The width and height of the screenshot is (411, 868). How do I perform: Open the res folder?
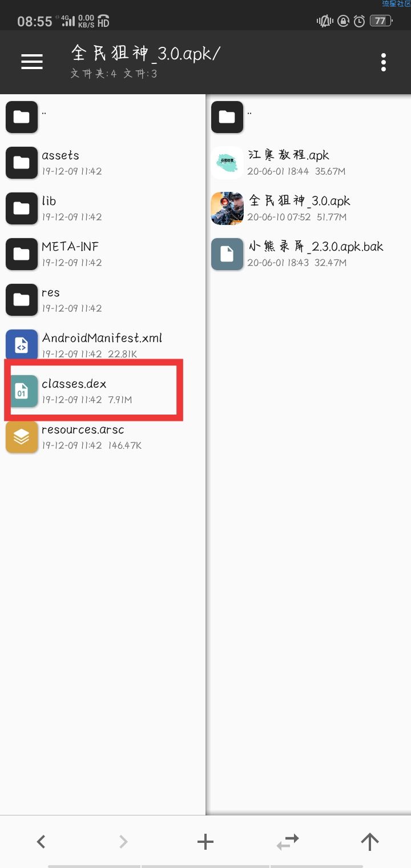103,300
